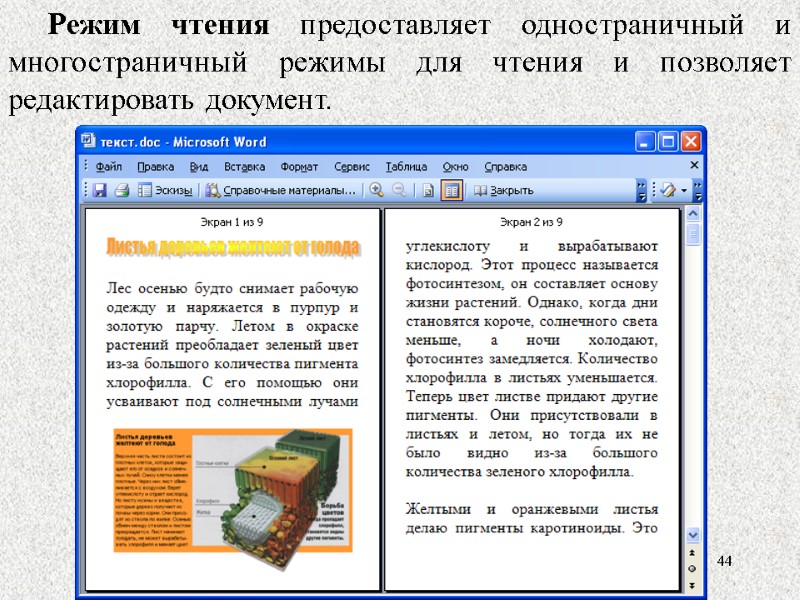
Task: Click the zoom in magnifier icon
Action: [x=377, y=190]
